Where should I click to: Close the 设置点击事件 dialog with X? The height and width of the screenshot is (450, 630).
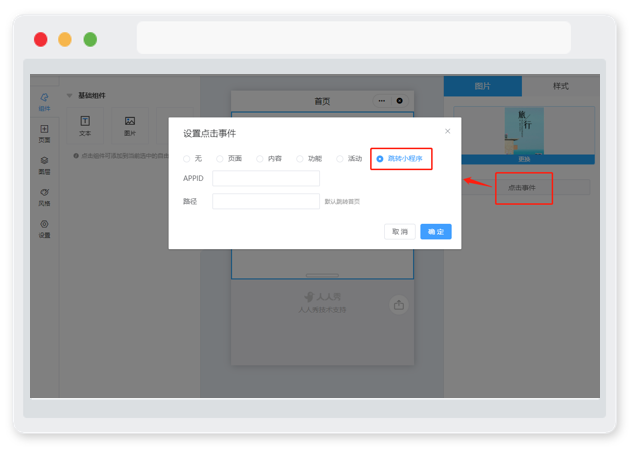tap(448, 131)
